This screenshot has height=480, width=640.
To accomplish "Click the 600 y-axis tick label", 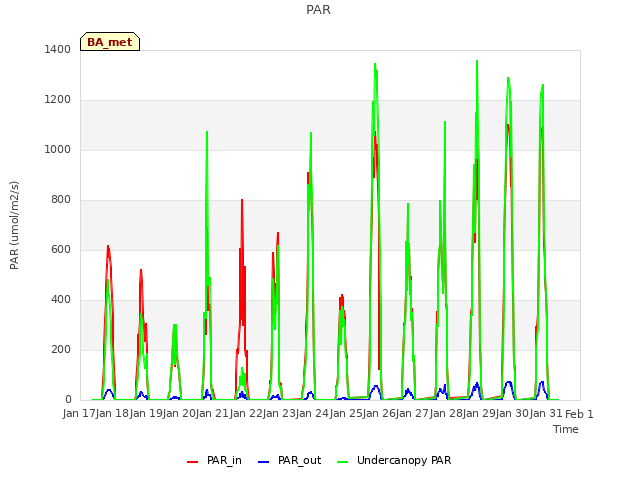I will click(61, 249).
